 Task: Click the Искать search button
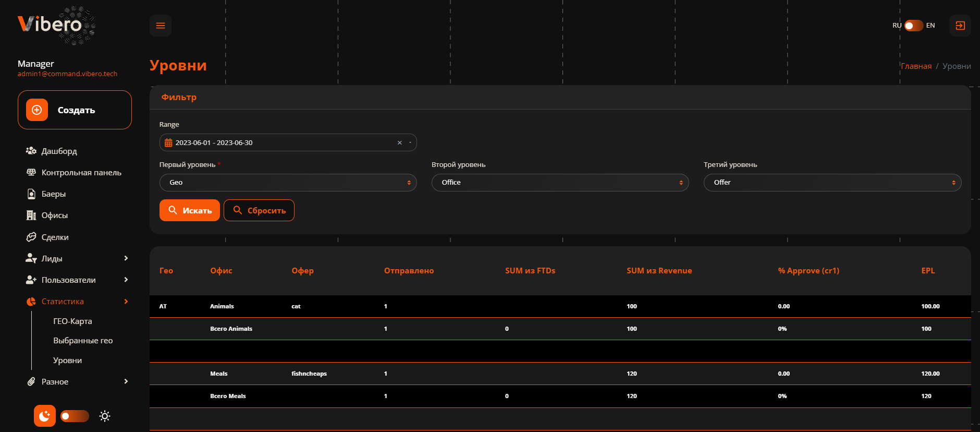[190, 210]
